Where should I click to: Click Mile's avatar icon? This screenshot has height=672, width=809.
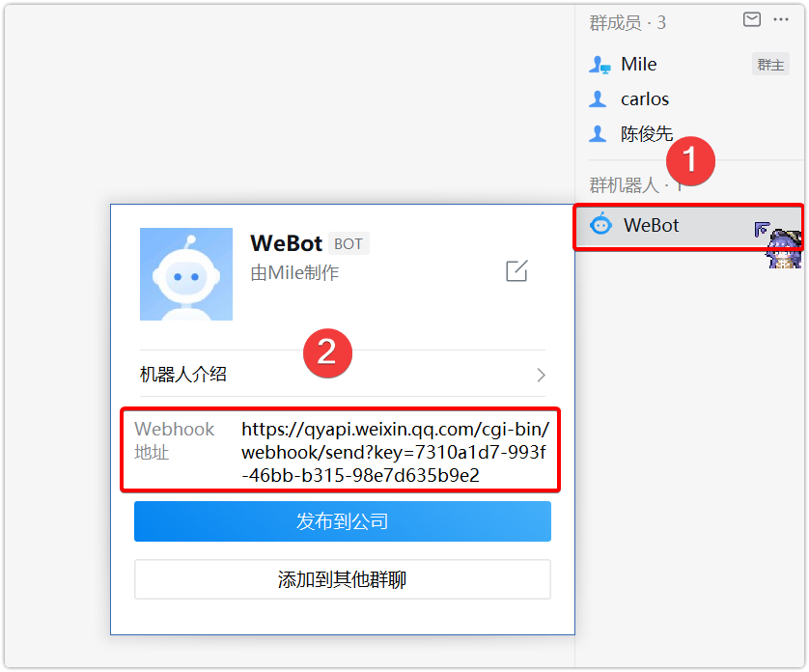tap(600, 65)
